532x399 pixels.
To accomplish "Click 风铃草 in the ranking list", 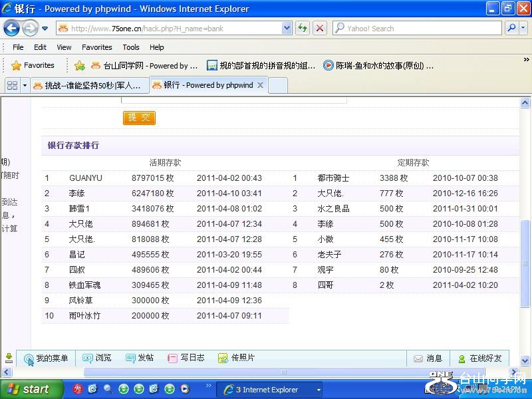I will [x=80, y=301].
